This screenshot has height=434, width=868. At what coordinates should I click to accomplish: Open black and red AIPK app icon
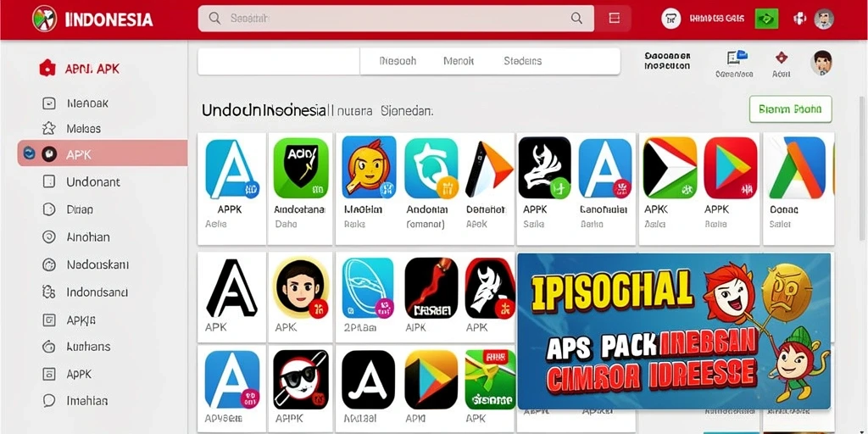[431, 288]
